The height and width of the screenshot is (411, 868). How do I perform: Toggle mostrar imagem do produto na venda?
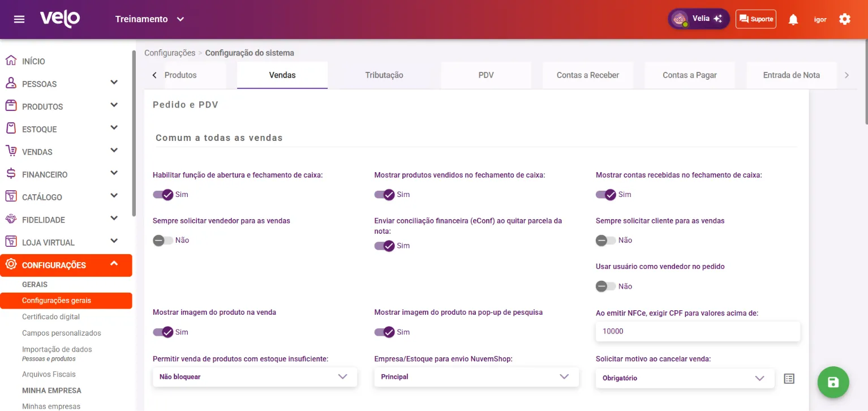[163, 332]
